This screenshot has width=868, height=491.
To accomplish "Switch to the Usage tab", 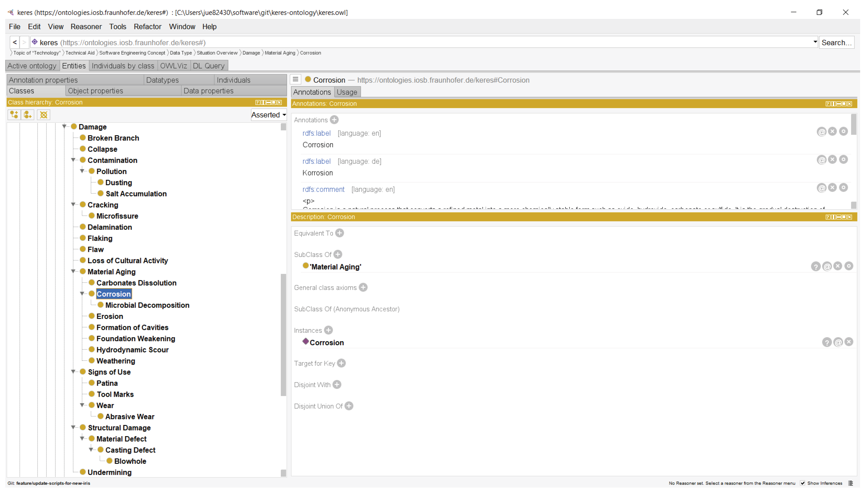I will click(x=347, y=92).
